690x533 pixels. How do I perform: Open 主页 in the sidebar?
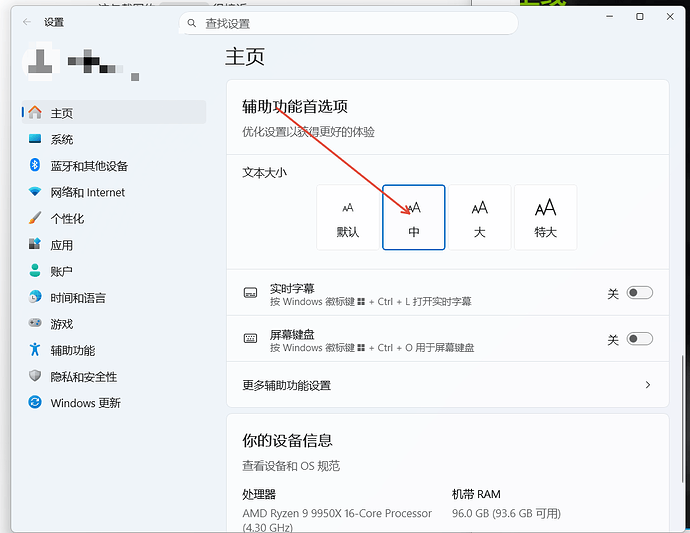point(114,112)
